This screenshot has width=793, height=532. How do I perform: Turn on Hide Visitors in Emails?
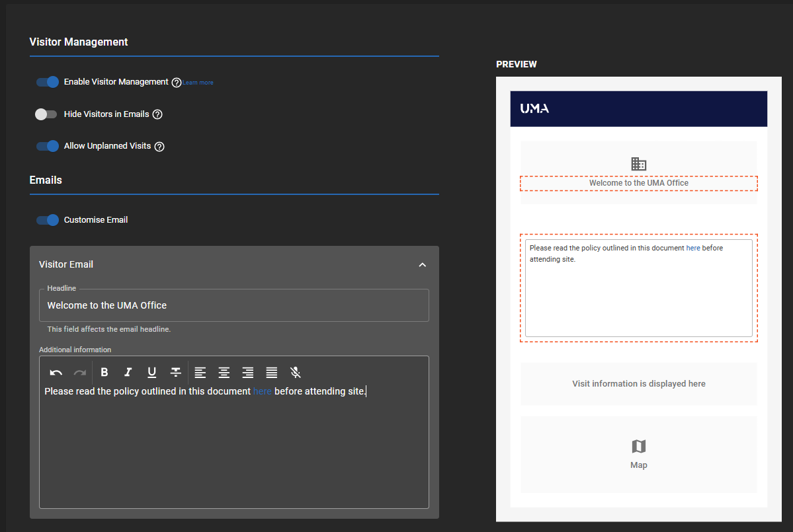46,114
